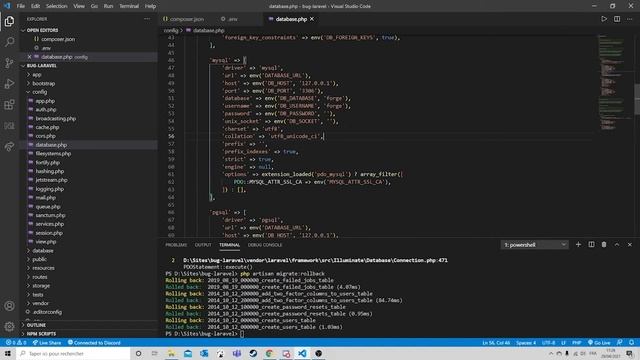Image resolution: width=640 pixels, height=360 pixels.
Task: Expand the resources folder
Action: (43, 268)
